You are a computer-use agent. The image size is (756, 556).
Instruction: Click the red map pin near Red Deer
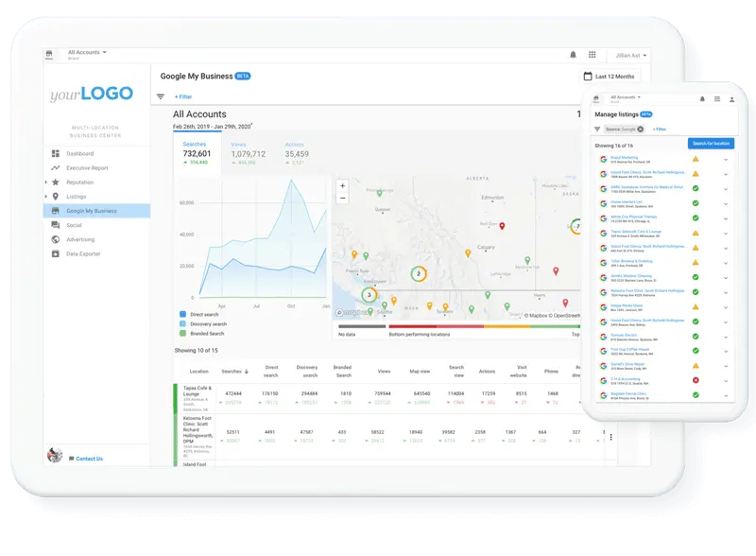coord(502,226)
